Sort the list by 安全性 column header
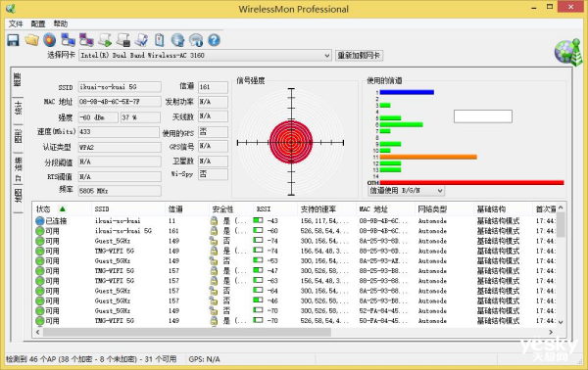The height and width of the screenshot is (370, 588). tap(231, 208)
